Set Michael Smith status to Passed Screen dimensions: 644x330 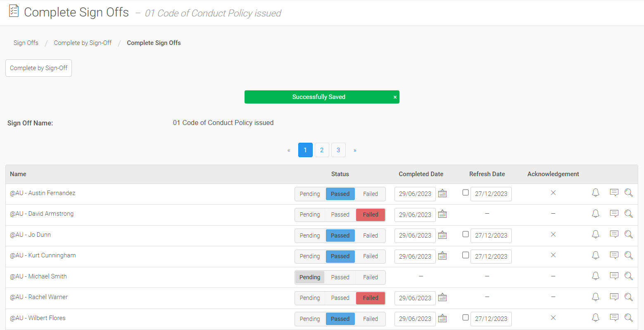(340, 277)
